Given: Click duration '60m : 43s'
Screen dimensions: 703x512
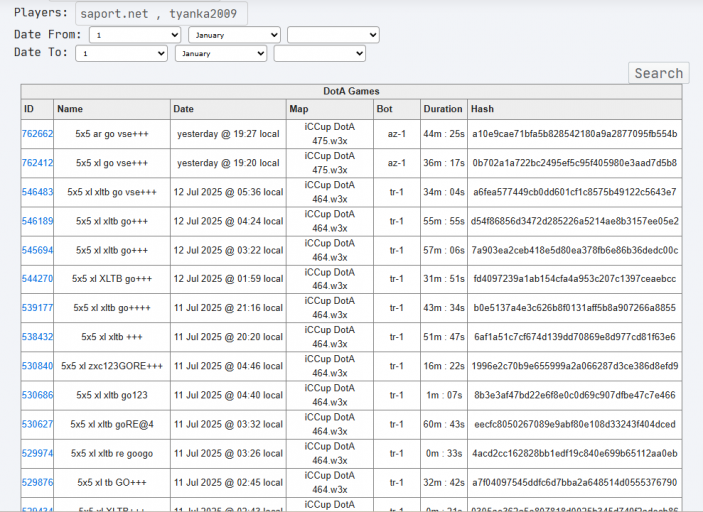Looking at the screenshot, I should tap(444, 424).
